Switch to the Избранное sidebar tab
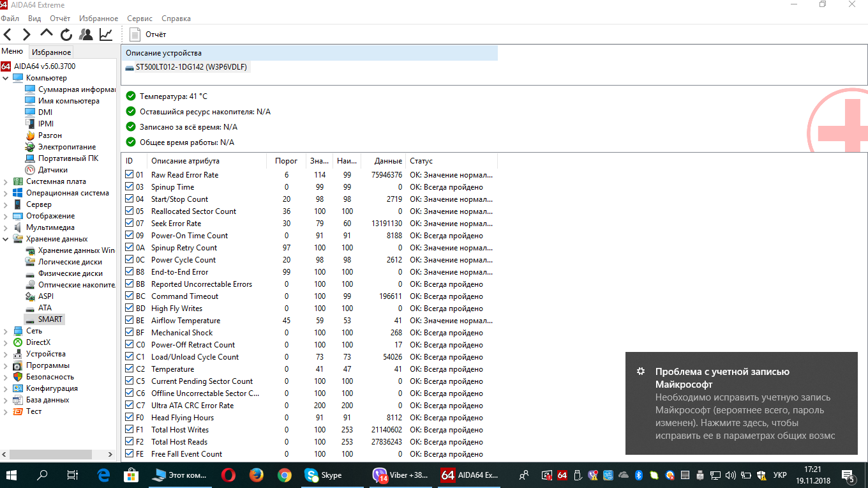 tap(52, 52)
